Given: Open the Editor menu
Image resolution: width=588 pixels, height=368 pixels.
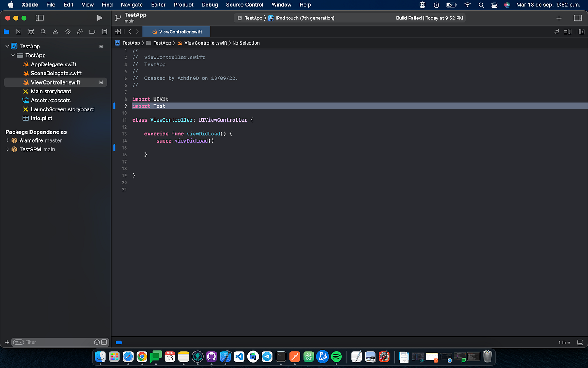Looking at the screenshot, I should click(x=158, y=5).
